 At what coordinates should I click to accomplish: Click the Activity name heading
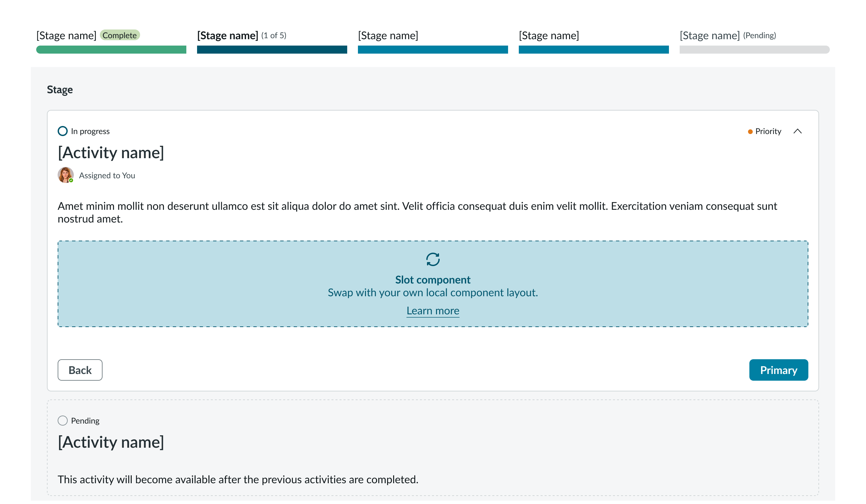tap(111, 152)
